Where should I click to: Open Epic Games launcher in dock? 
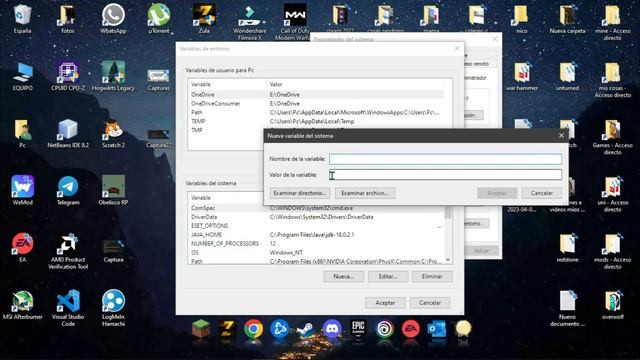pos(358,329)
